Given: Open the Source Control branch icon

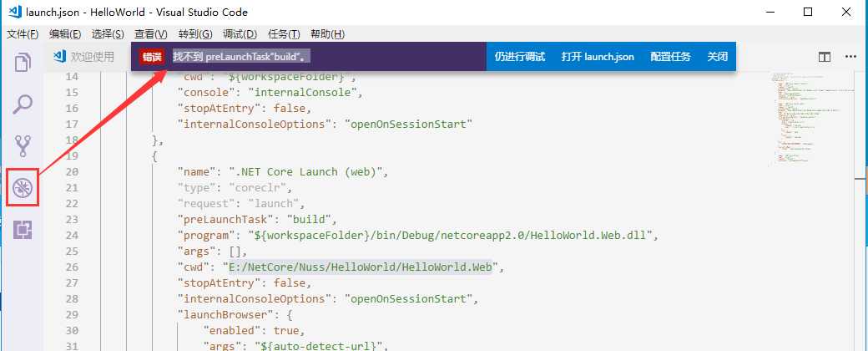Looking at the screenshot, I should pyautogui.click(x=23, y=145).
